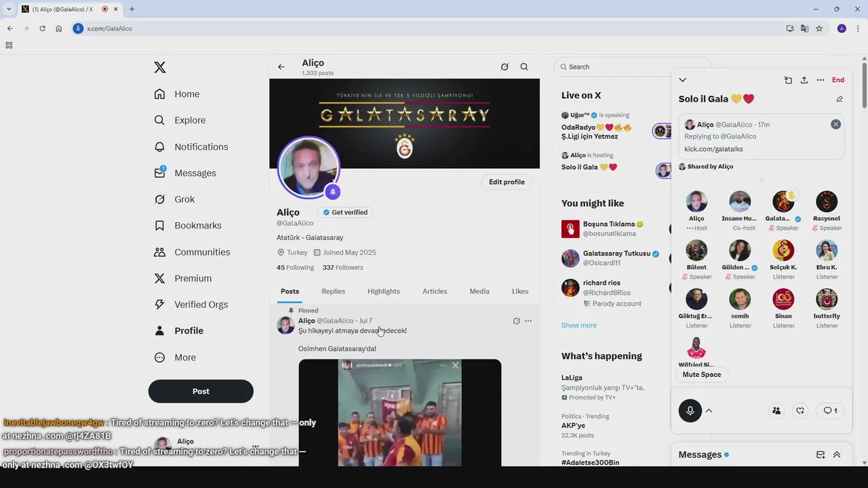
Task: Click the Space share icon
Action: [x=804, y=80]
